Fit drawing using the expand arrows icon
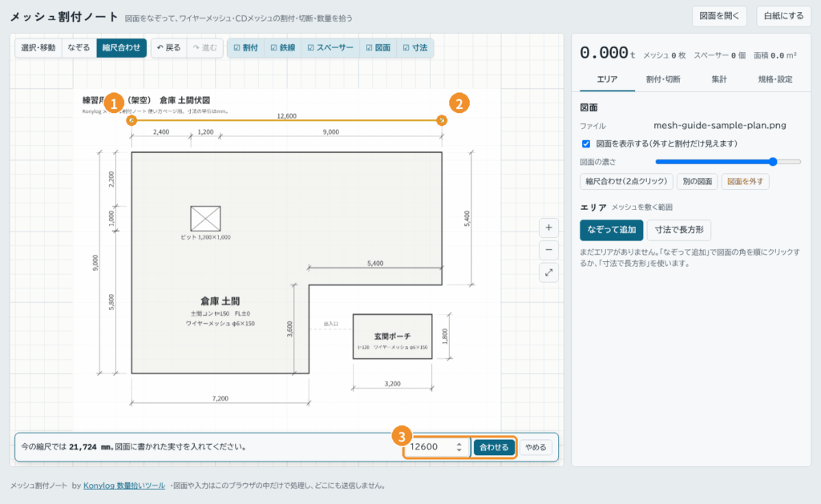The height and width of the screenshot is (504, 821). (548, 272)
